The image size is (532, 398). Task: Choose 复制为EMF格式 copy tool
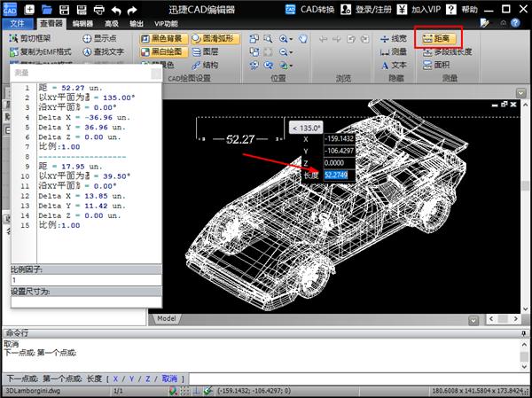pyautogui.click(x=44, y=51)
